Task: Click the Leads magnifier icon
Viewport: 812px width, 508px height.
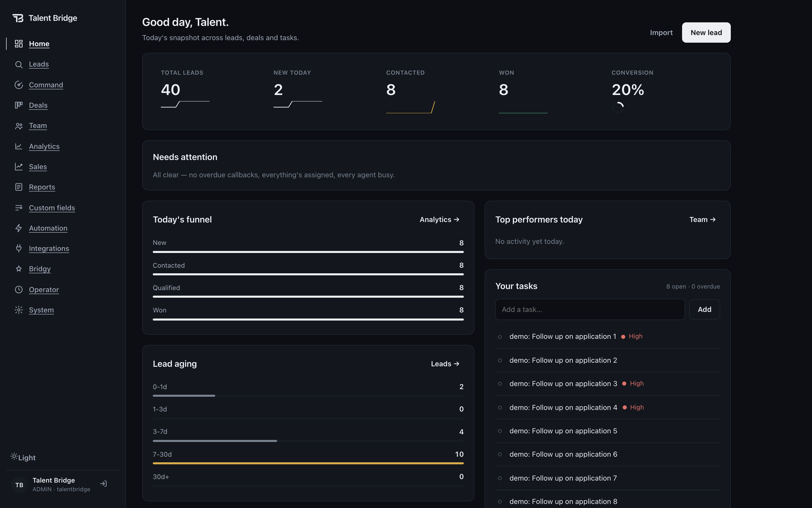Action: click(19, 64)
